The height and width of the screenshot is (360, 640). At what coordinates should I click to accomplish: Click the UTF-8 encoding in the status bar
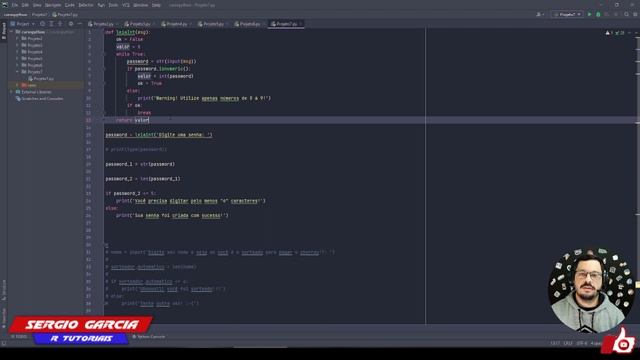click(x=582, y=343)
